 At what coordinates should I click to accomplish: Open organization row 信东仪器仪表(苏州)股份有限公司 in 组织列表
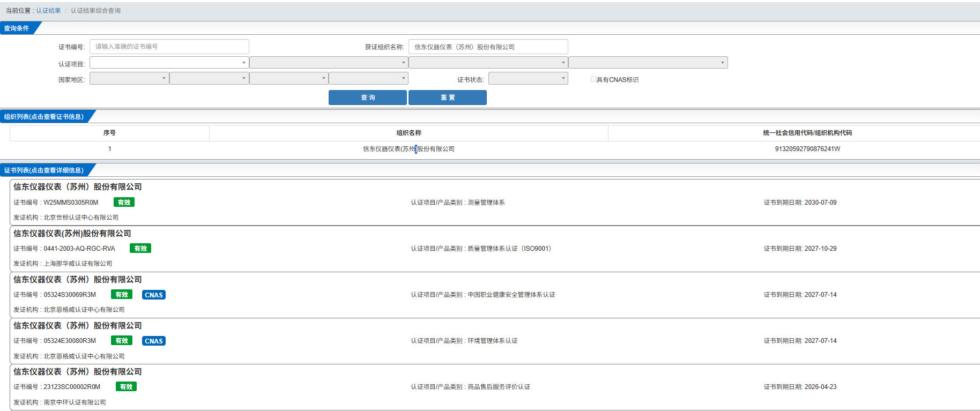pos(409,149)
